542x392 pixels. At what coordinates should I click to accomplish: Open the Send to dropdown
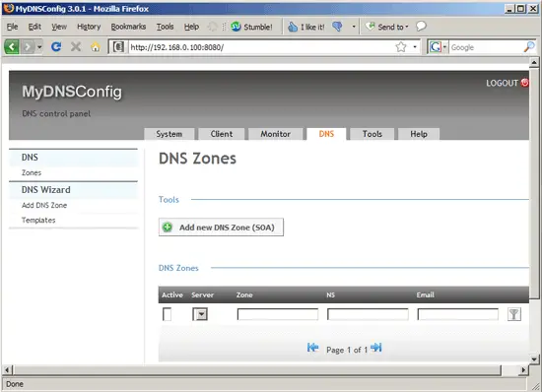coord(387,27)
